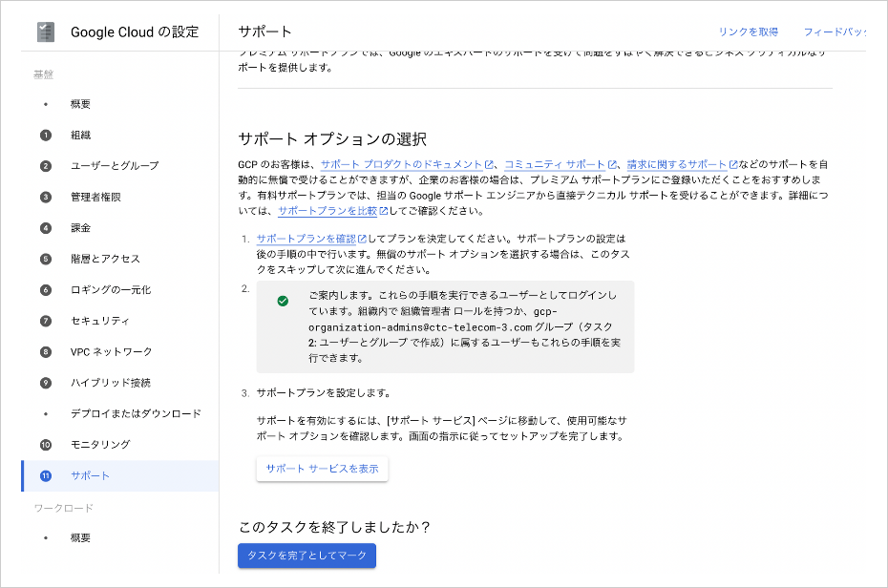
Task: Click Google Cloud の設定 title
Action: [x=135, y=32]
